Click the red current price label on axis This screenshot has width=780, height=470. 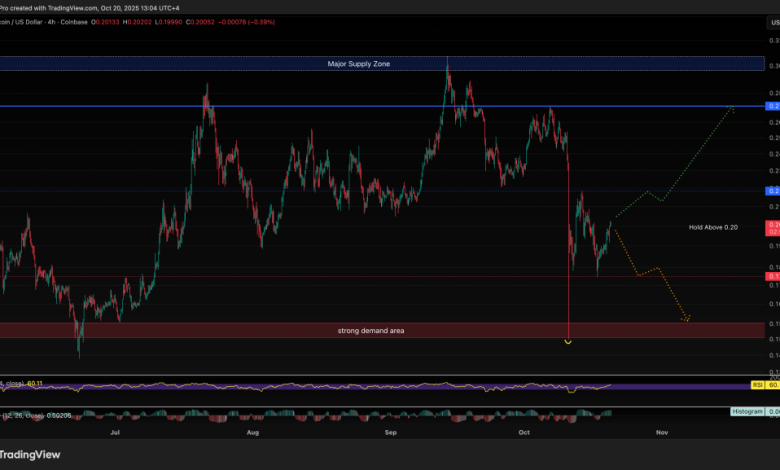coord(772,228)
